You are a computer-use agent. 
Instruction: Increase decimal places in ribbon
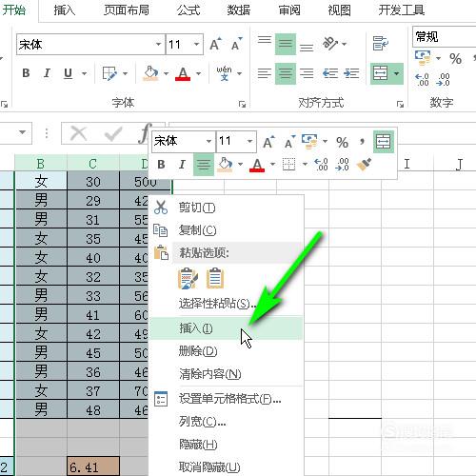tap(422, 80)
